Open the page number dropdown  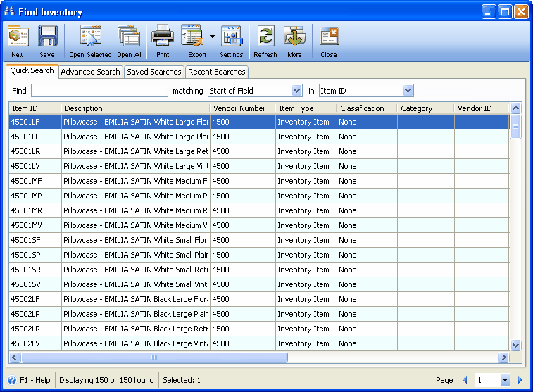point(505,381)
